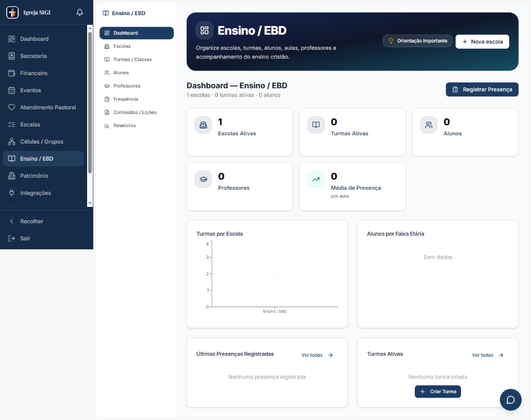
Task: Open Turmas / Classes submenu item
Action: coord(136,59)
